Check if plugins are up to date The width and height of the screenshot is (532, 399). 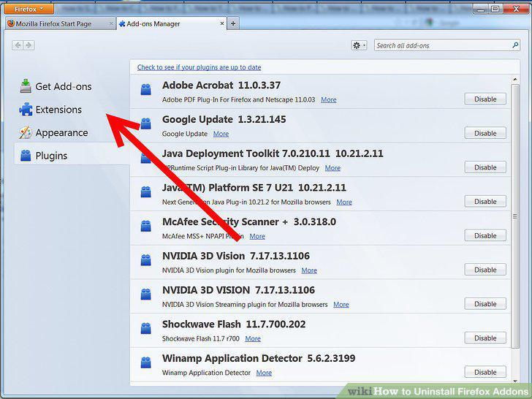tap(199, 67)
